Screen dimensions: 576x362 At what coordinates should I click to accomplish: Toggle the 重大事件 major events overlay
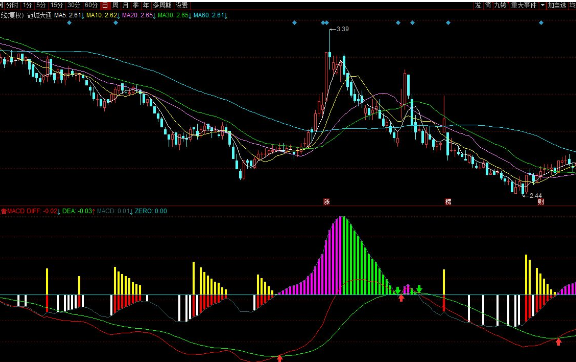coord(523,5)
